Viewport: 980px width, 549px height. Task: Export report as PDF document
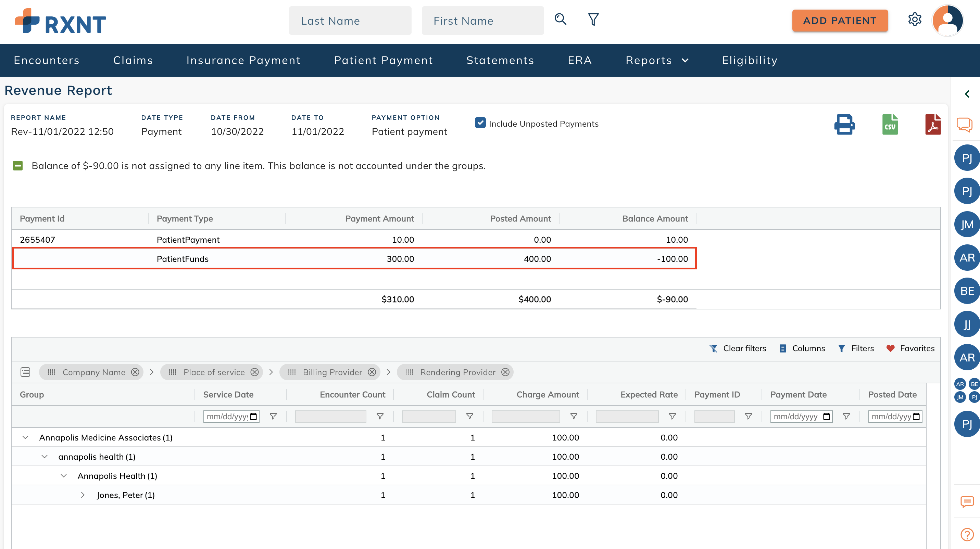(x=932, y=124)
